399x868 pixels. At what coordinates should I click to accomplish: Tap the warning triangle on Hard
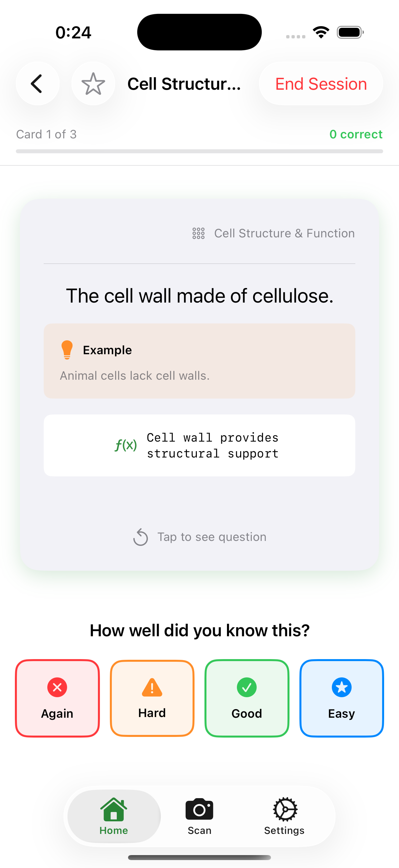[152, 687]
